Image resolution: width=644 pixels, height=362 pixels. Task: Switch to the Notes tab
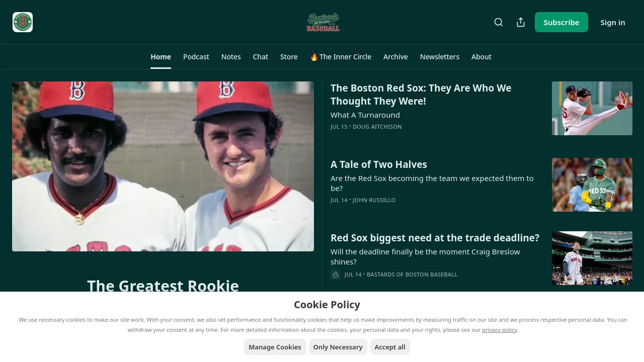(x=231, y=57)
